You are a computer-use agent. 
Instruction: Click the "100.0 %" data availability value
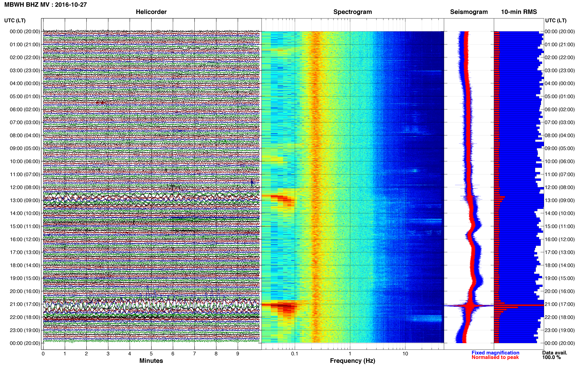pyautogui.click(x=551, y=357)
